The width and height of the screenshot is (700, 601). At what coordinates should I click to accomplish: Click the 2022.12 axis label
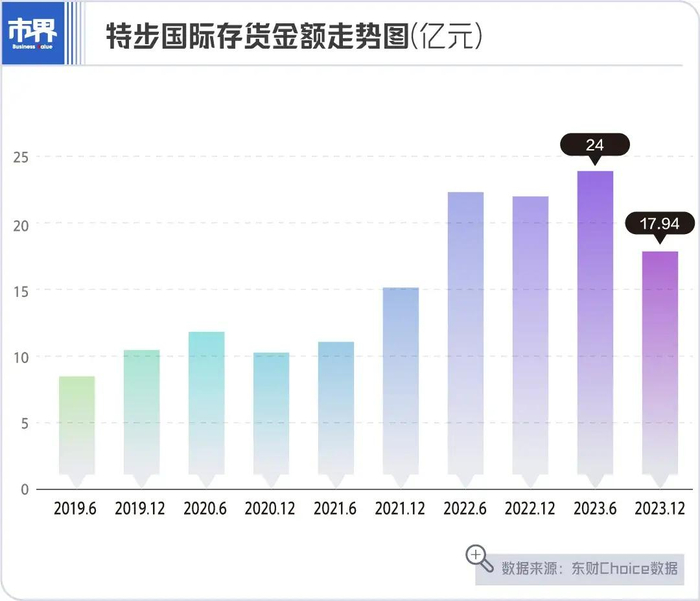(x=529, y=509)
